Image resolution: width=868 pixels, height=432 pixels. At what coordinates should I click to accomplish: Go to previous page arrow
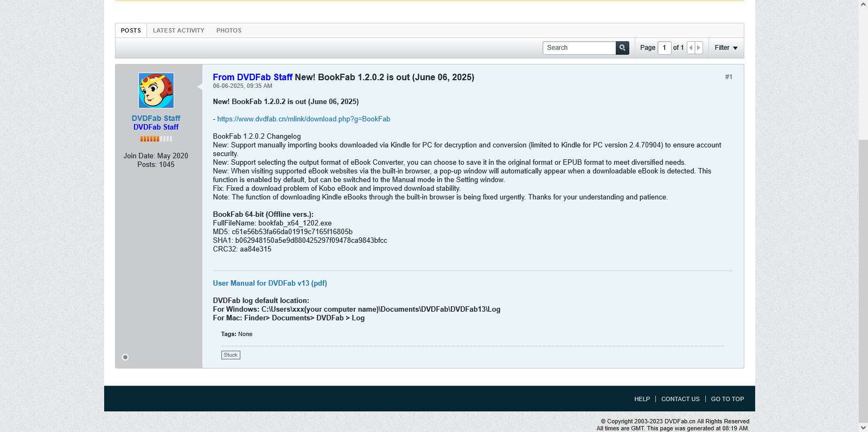click(691, 48)
